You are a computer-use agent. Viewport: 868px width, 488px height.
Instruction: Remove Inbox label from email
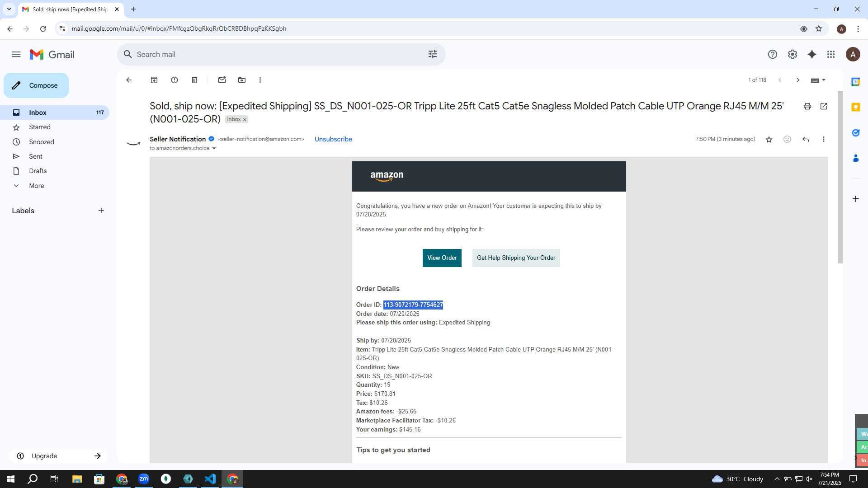[245, 120]
